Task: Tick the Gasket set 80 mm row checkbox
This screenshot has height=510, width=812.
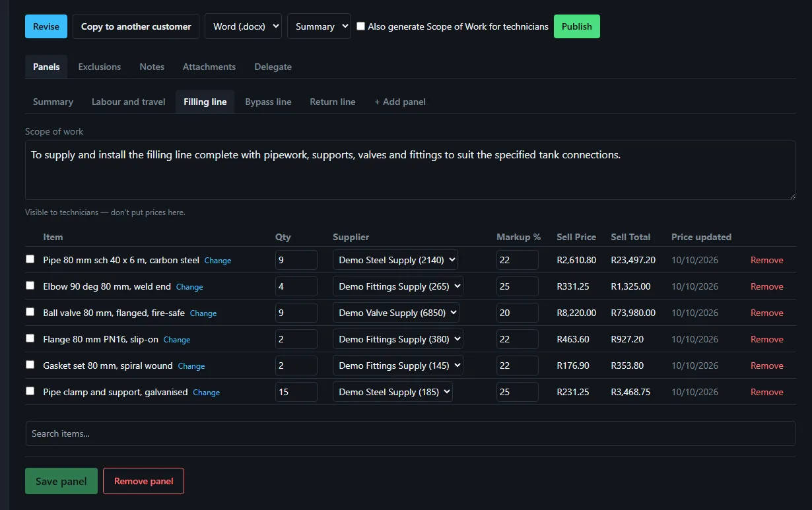Action: click(30, 365)
